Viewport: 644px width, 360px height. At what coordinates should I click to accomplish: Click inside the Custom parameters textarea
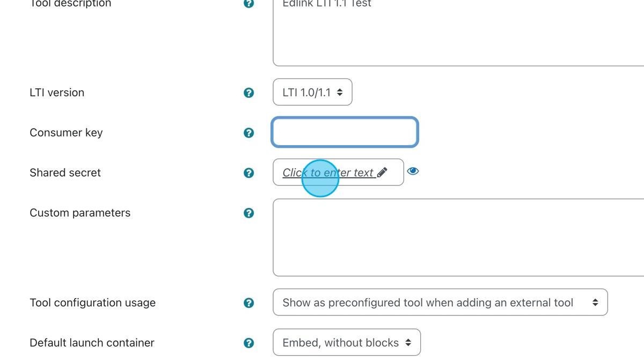click(x=456, y=236)
